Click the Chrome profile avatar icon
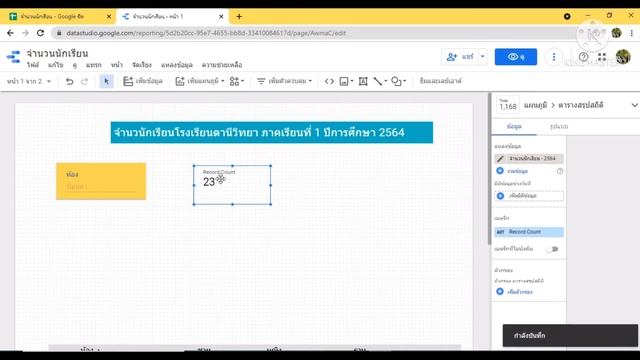This screenshot has height=360, width=640. (616, 33)
